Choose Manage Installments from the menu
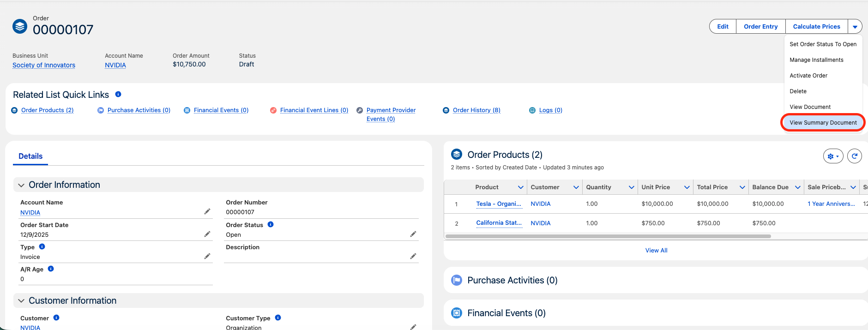Screen dimensions: 868x330 (x=823, y=60)
